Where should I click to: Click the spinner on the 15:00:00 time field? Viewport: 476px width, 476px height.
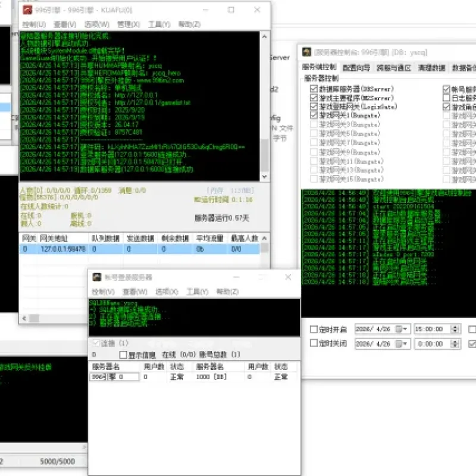tap(455, 329)
